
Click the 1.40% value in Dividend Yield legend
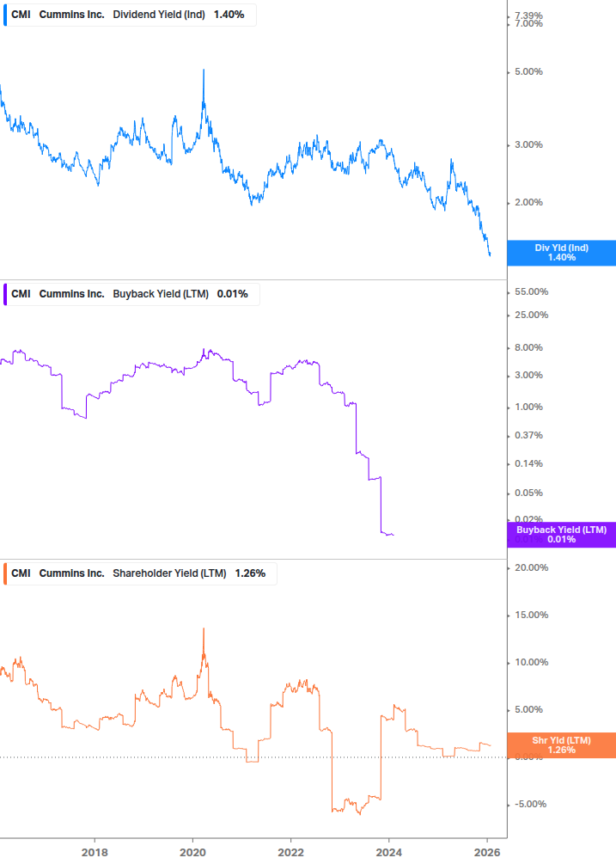[x=229, y=15]
